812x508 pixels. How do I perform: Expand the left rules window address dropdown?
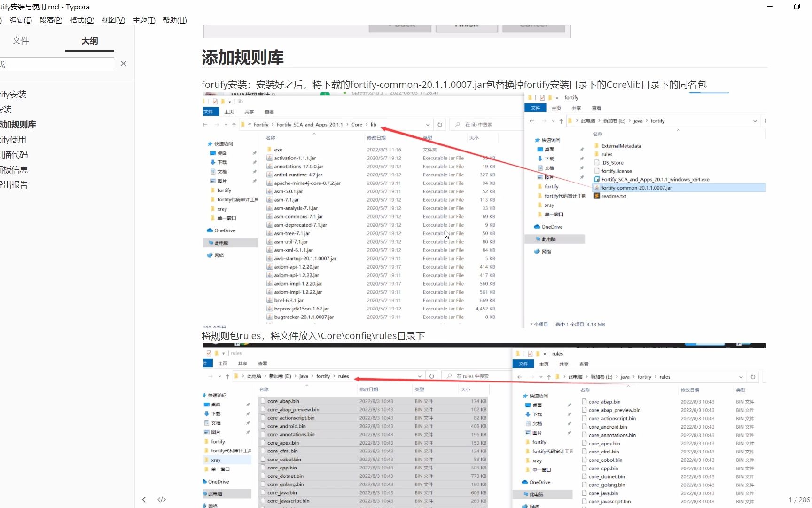click(x=420, y=376)
